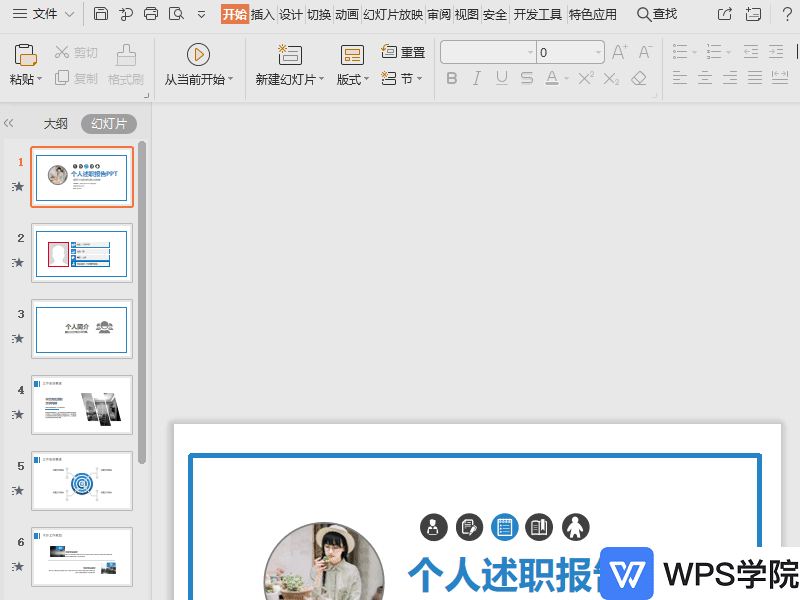This screenshot has width=800, height=600.
Task: Toggle Underline text formatting
Action: pos(502,78)
